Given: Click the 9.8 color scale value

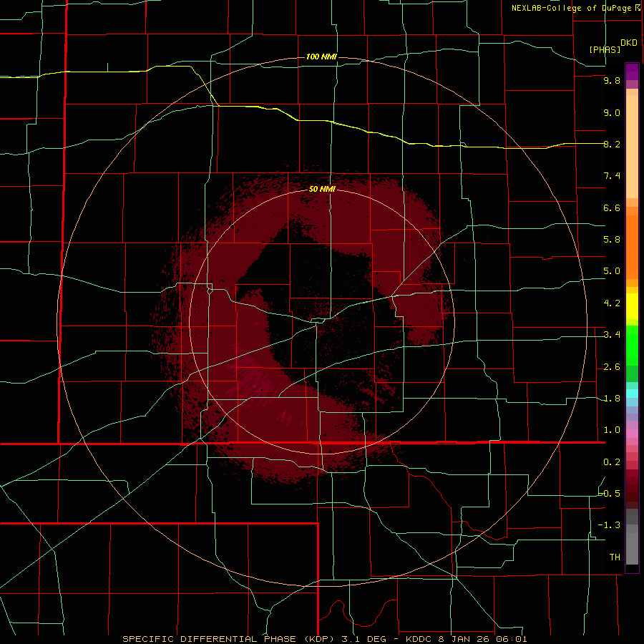Looking at the screenshot, I should pos(612,80).
